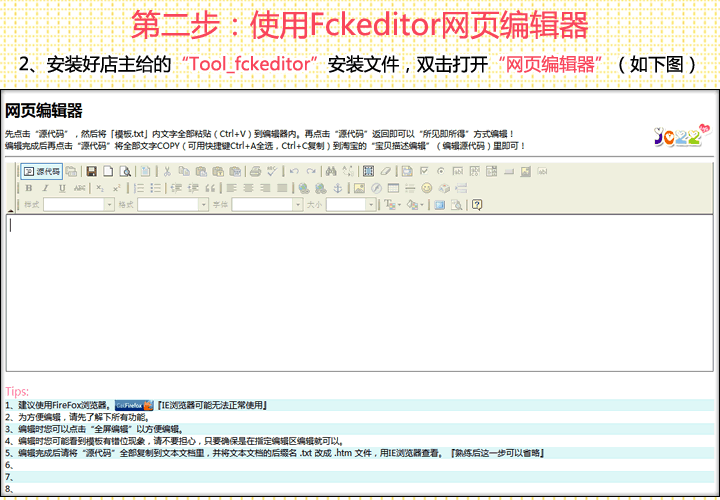Toggle Superscript formatting
Viewport: 720px width, 500px height.
(117, 188)
